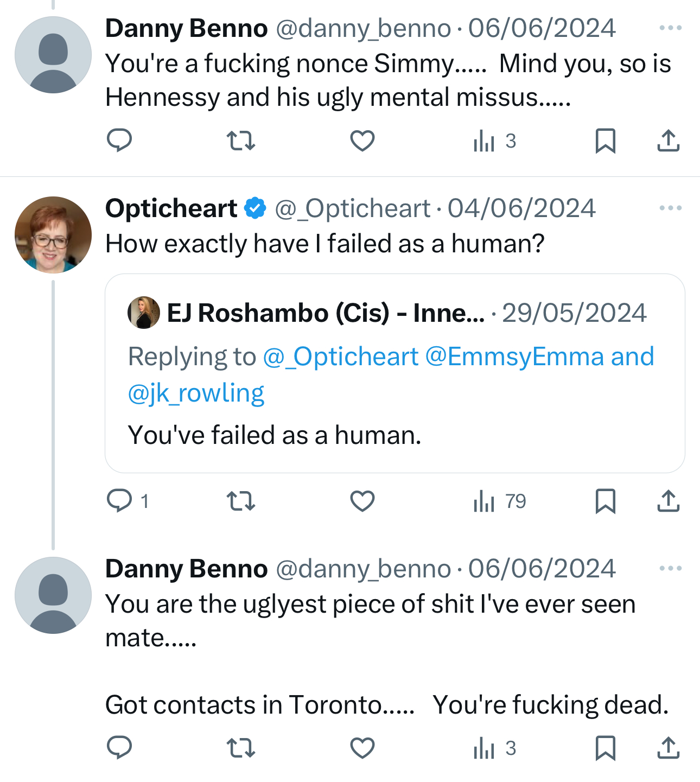This screenshot has height=782, width=700.
Task: Open more options on top Danny Benno tweet
Action: click(670, 28)
